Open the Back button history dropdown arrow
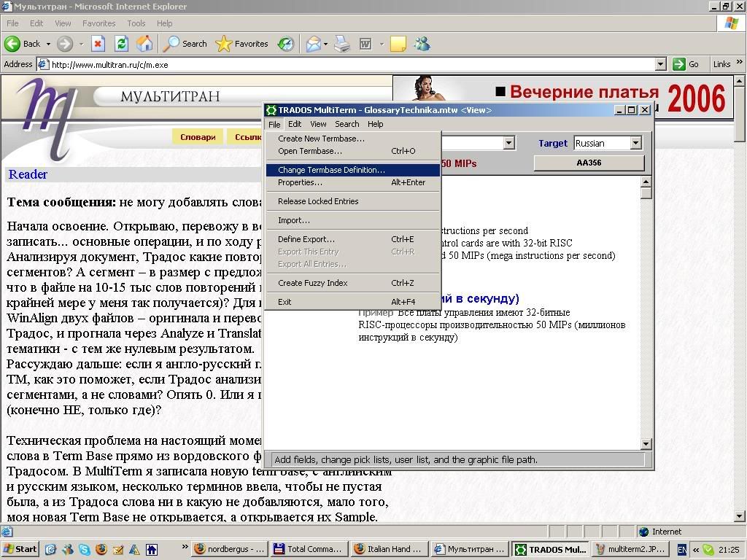 (48, 44)
